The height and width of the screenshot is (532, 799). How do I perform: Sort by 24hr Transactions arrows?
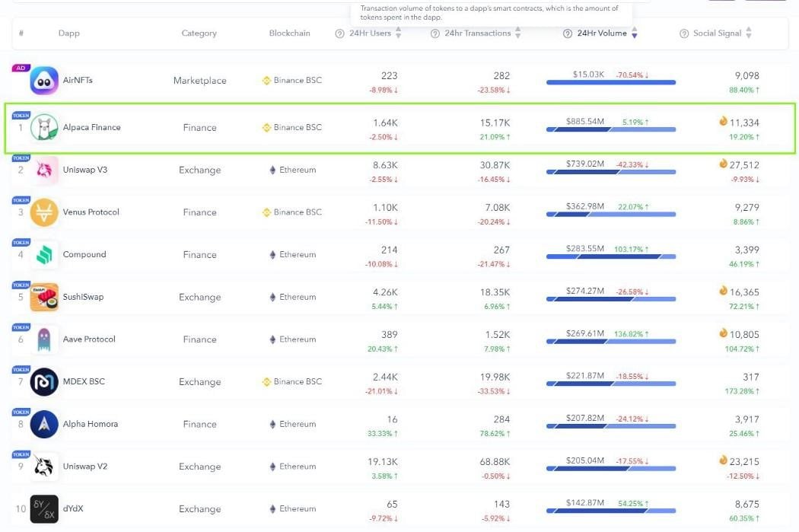pyautogui.click(x=518, y=33)
